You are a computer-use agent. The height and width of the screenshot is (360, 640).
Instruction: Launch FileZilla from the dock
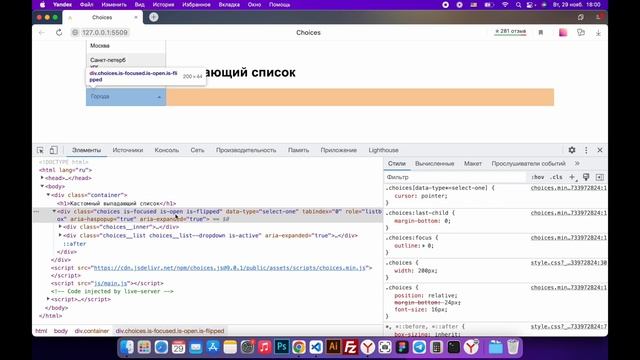tap(350, 347)
